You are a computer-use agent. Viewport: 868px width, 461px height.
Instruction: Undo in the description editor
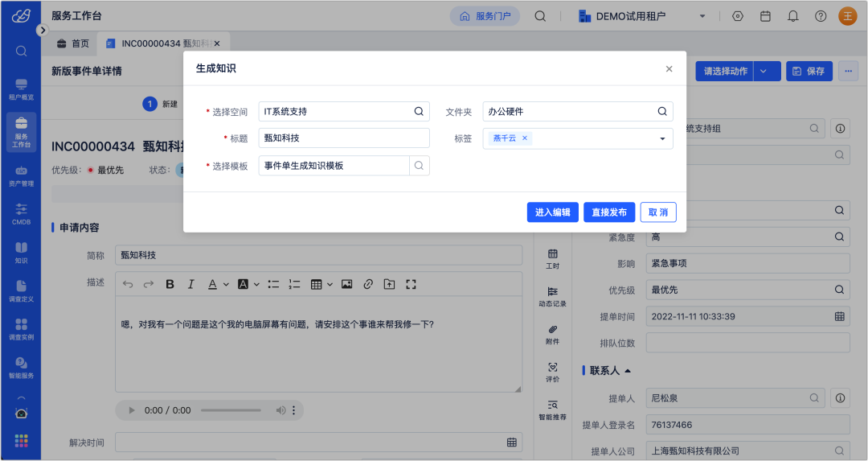click(128, 284)
